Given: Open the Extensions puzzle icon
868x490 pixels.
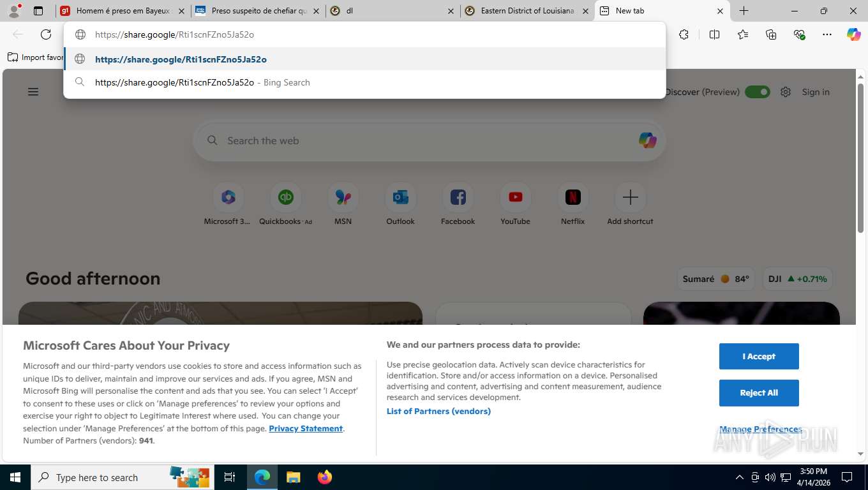Looking at the screenshot, I should click(x=684, y=34).
